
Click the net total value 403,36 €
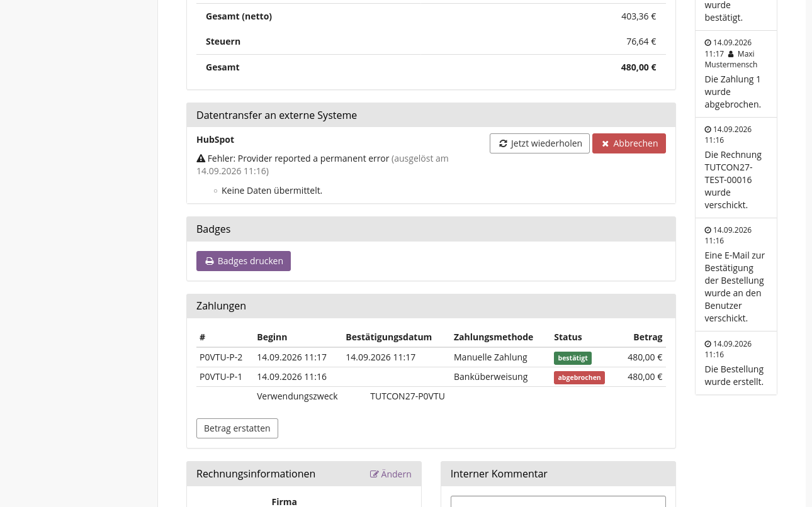638,16
